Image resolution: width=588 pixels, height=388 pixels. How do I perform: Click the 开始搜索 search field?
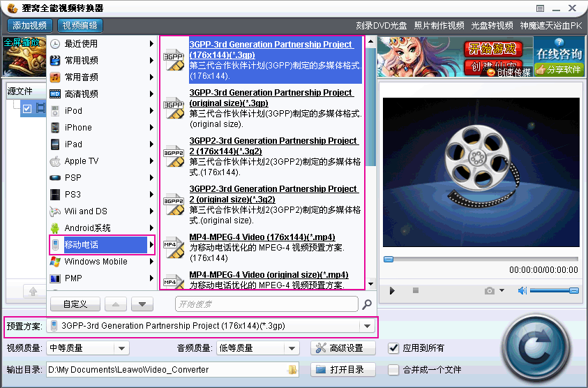[x=266, y=304]
